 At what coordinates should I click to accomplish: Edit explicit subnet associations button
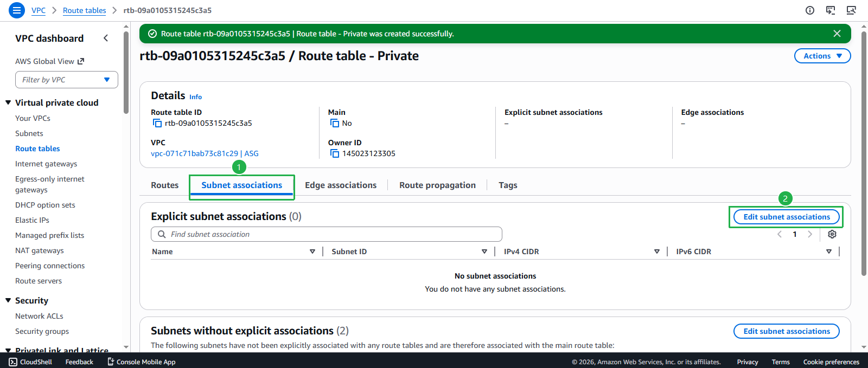pos(787,217)
